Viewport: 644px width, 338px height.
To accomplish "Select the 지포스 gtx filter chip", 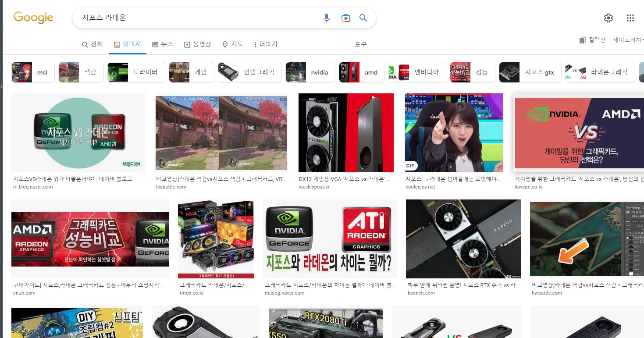I will 530,72.
